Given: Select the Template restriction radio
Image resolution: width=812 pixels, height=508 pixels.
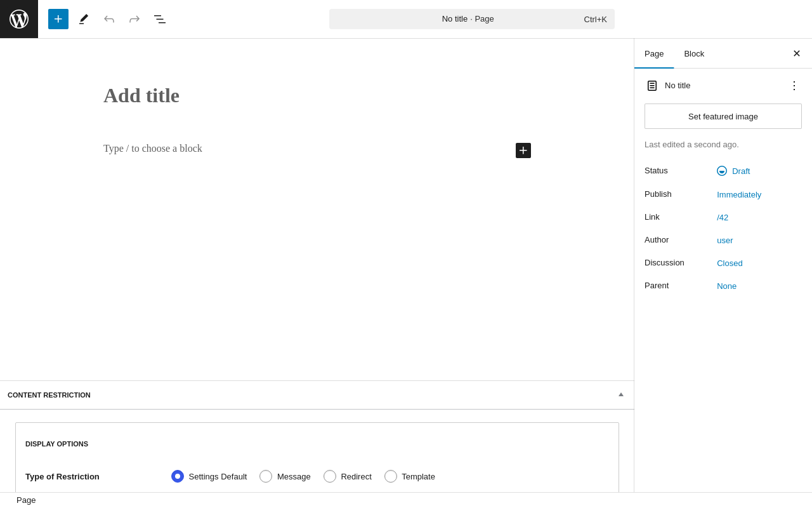Looking at the screenshot, I should 391,476.
